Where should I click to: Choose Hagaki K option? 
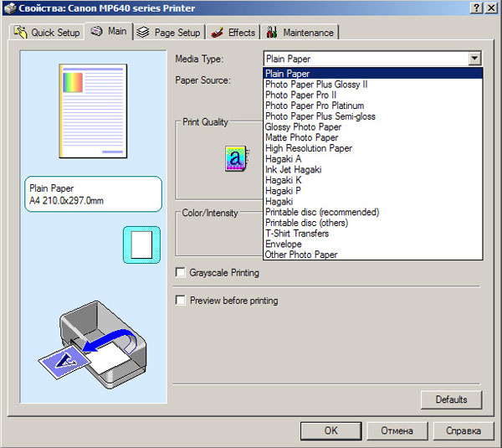[373, 180]
